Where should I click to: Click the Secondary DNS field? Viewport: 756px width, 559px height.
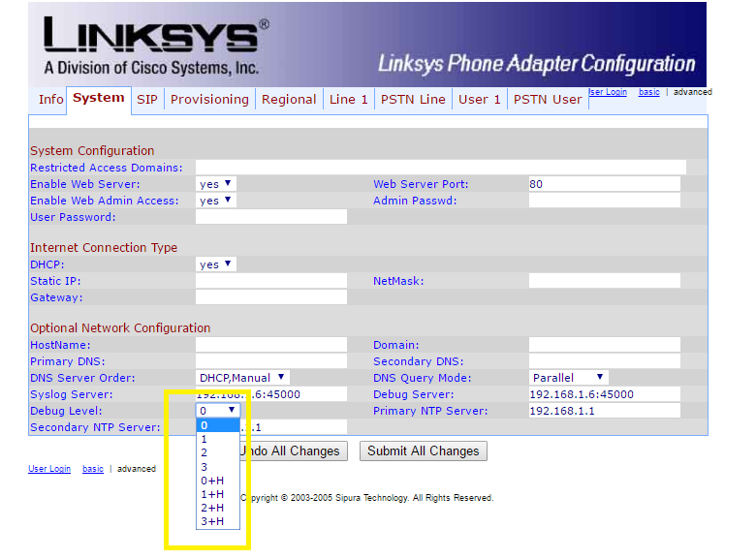pyautogui.click(x=605, y=361)
